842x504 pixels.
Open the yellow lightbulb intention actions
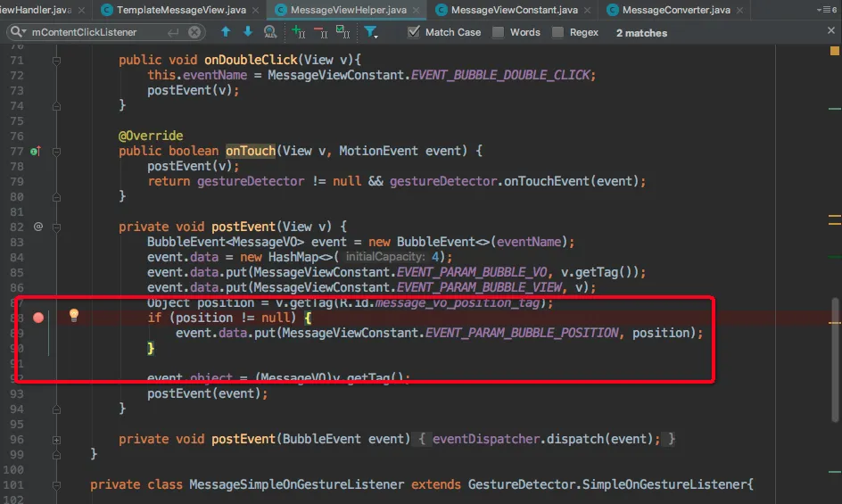74,316
